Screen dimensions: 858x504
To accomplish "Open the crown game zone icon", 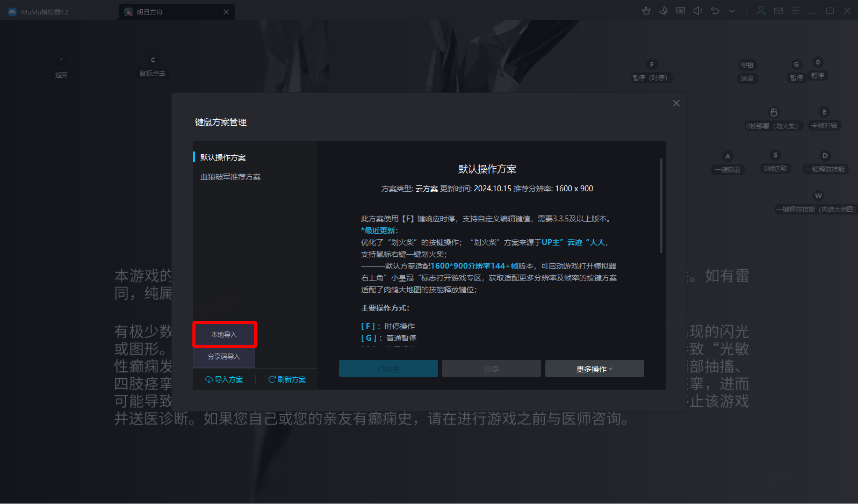I will (x=646, y=11).
